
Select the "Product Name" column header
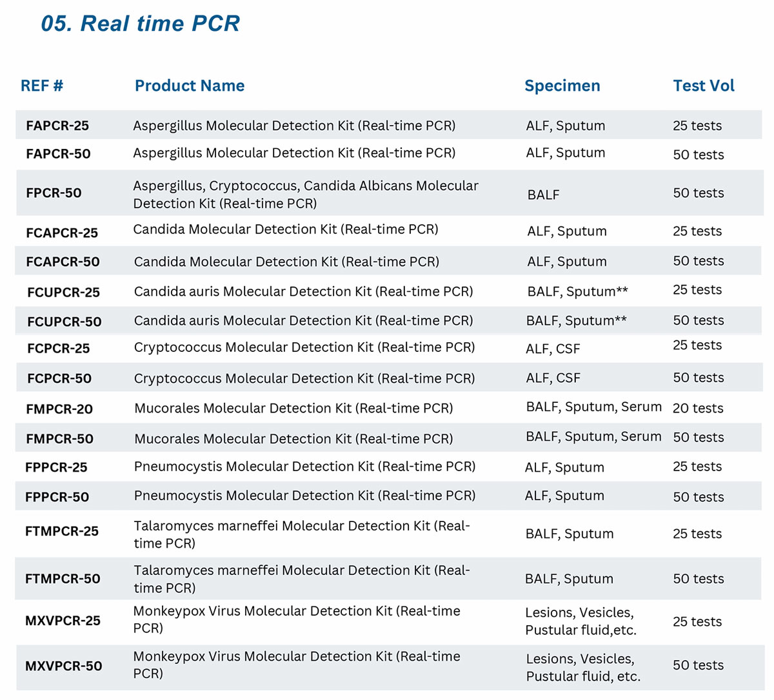click(x=189, y=86)
